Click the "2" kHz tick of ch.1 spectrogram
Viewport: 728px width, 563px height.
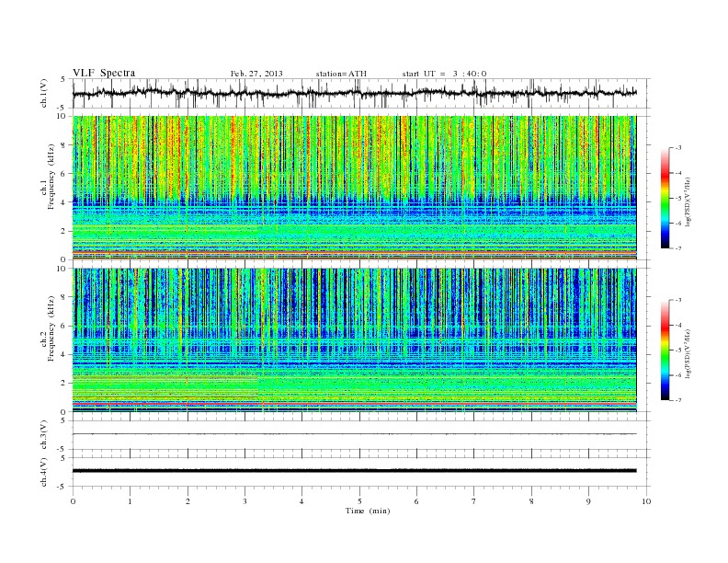coord(64,231)
